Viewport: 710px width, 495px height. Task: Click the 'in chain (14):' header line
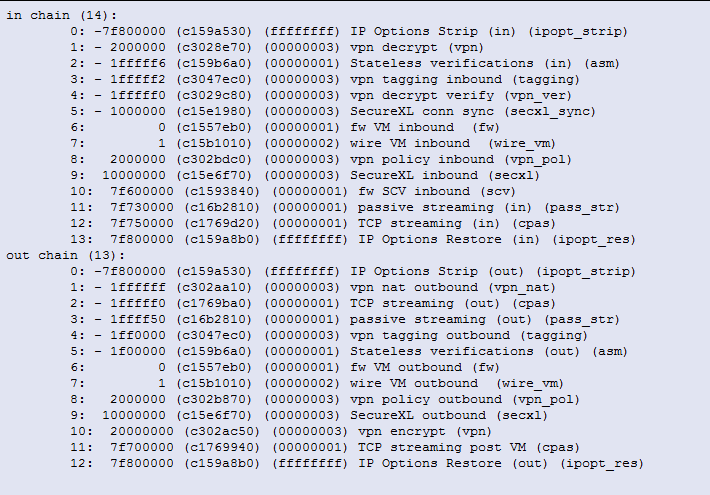pyautogui.click(x=62, y=15)
